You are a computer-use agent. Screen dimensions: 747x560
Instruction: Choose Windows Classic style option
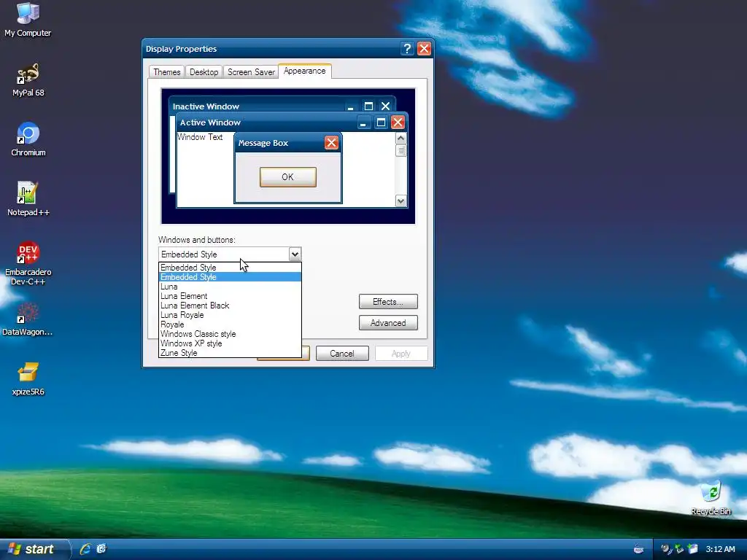230,334
